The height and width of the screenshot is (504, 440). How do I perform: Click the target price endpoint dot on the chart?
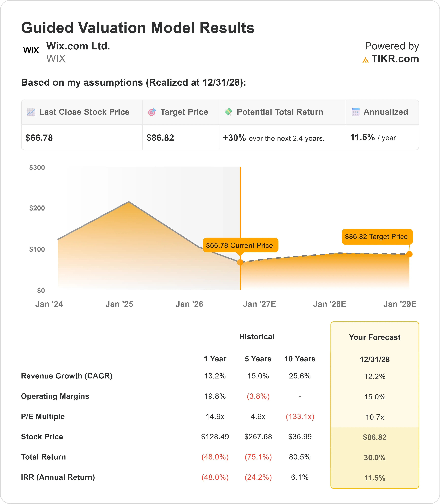click(x=409, y=254)
